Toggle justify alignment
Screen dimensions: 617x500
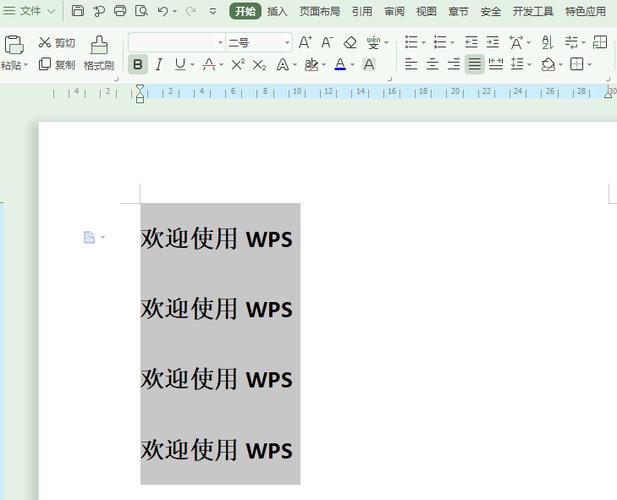point(475,64)
